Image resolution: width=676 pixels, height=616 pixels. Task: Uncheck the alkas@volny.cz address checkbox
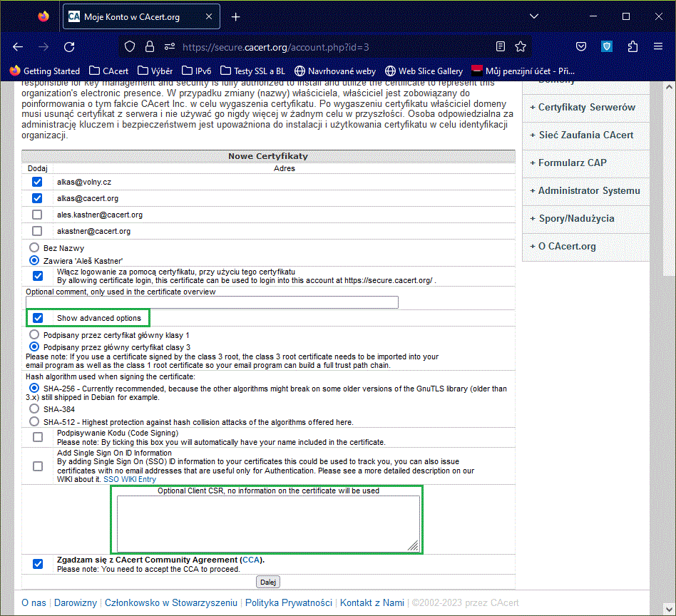point(37,182)
